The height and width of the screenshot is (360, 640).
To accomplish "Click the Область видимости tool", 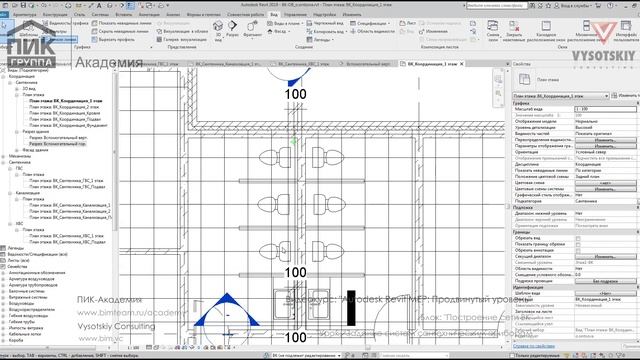I will point(372,31).
